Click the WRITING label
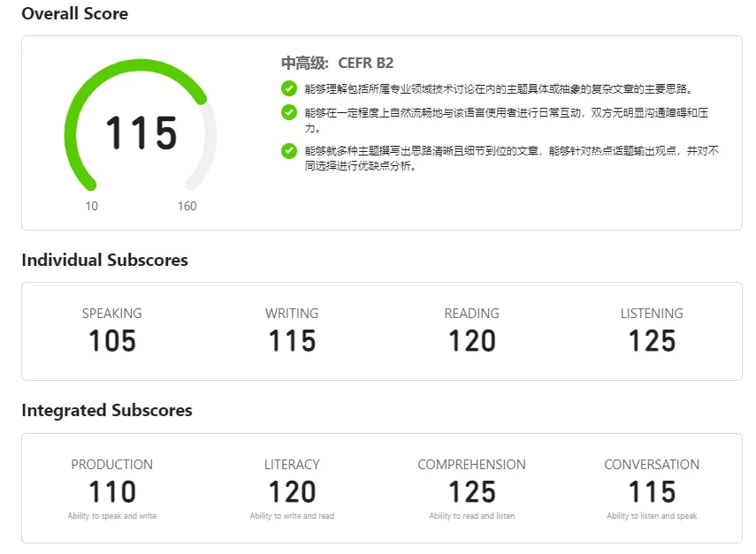The height and width of the screenshot is (554, 756). tap(292, 314)
